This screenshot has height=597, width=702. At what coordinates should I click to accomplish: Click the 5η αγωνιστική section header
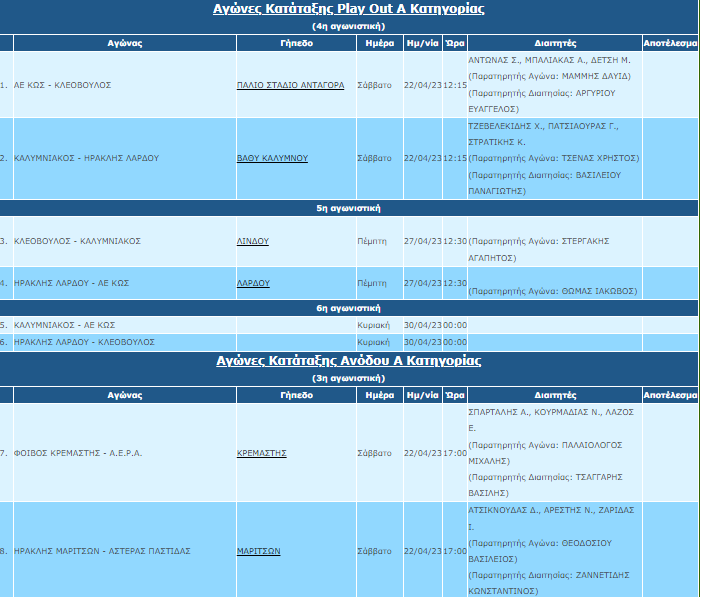(x=349, y=208)
